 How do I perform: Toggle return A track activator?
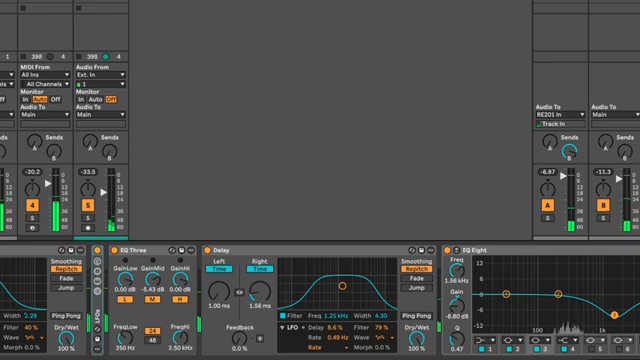point(548,205)
